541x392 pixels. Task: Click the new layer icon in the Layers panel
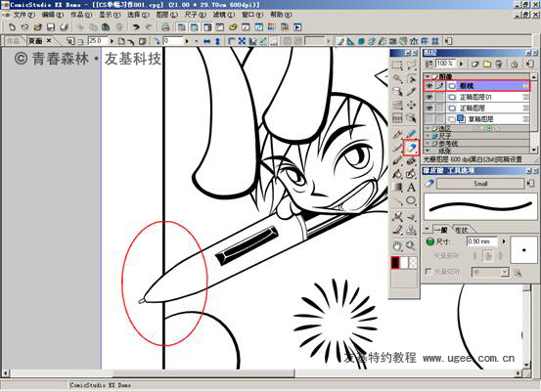tap(475, 64)
